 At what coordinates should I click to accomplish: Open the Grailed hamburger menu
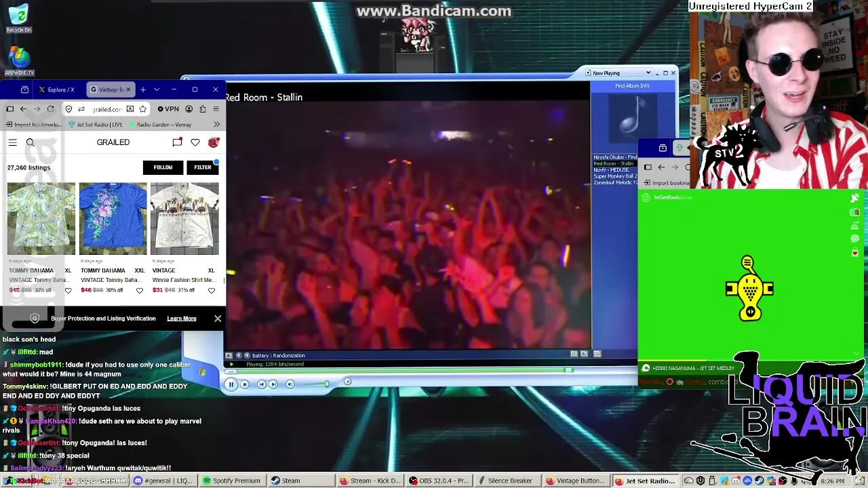tap(13, 142)
